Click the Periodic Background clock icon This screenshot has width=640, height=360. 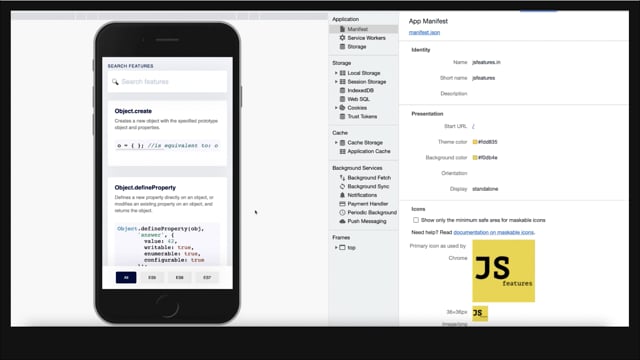[342, 212]
